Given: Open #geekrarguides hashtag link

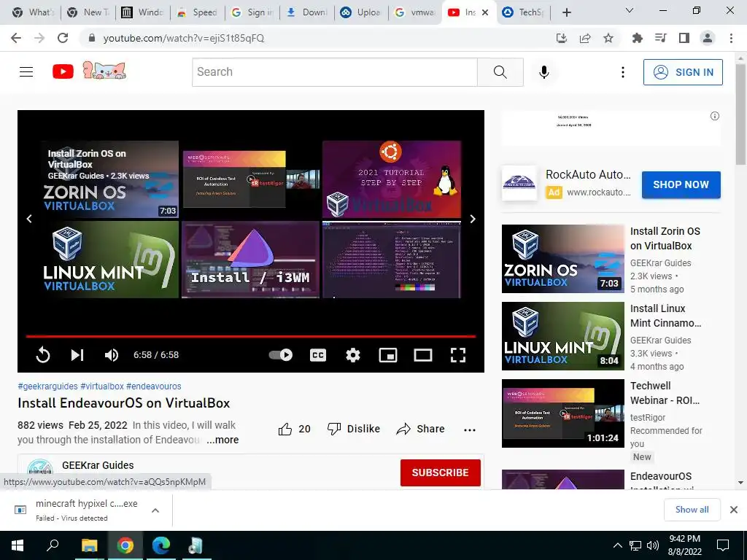Looking at the screenshot, I should 47,386.
